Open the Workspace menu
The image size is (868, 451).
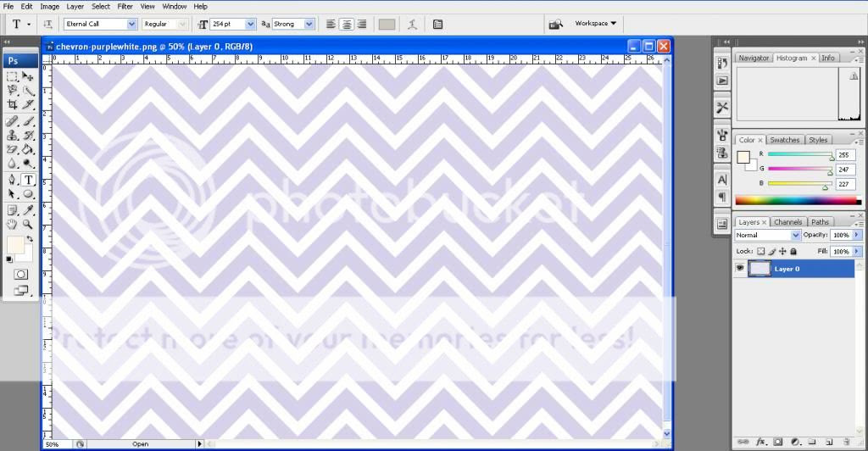[596, 23]
